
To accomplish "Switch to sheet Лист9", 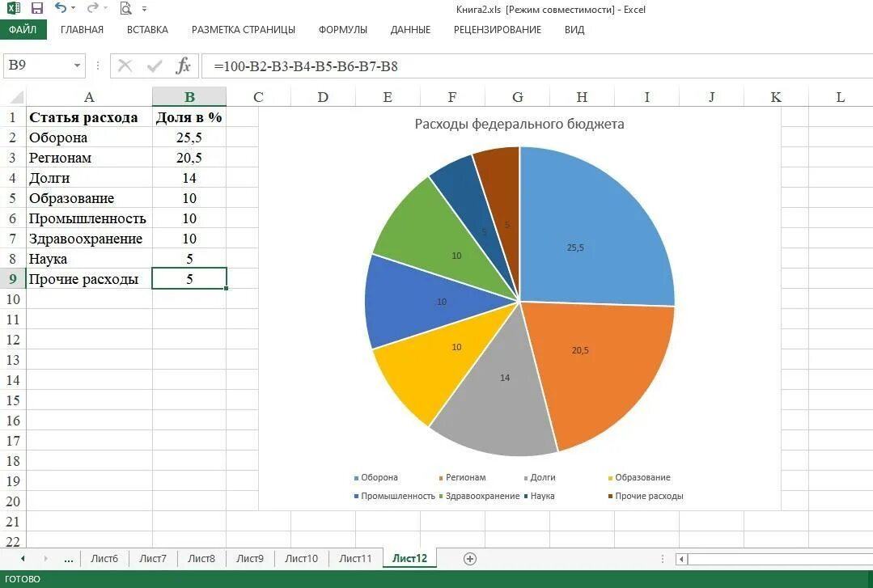I will tap(249, 559).
